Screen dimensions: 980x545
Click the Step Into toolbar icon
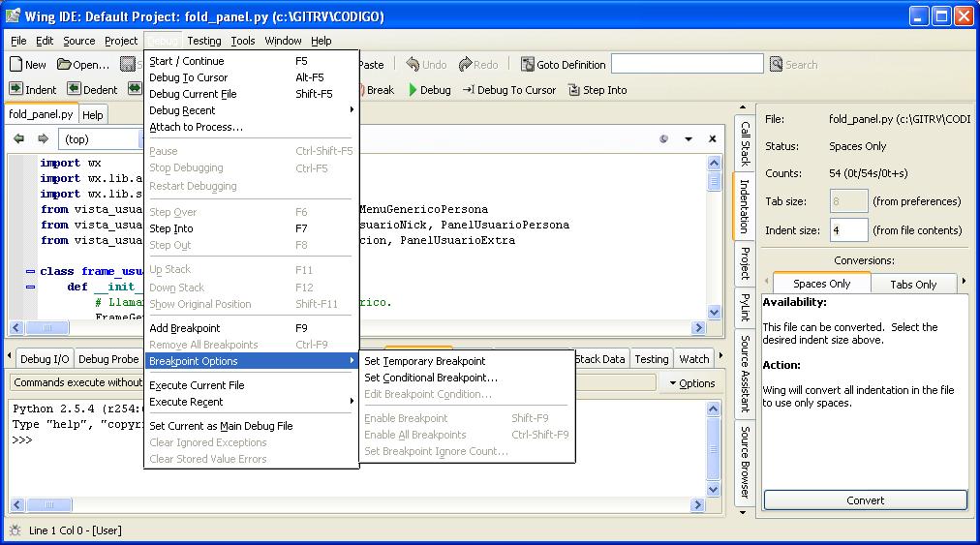(573, 90)
